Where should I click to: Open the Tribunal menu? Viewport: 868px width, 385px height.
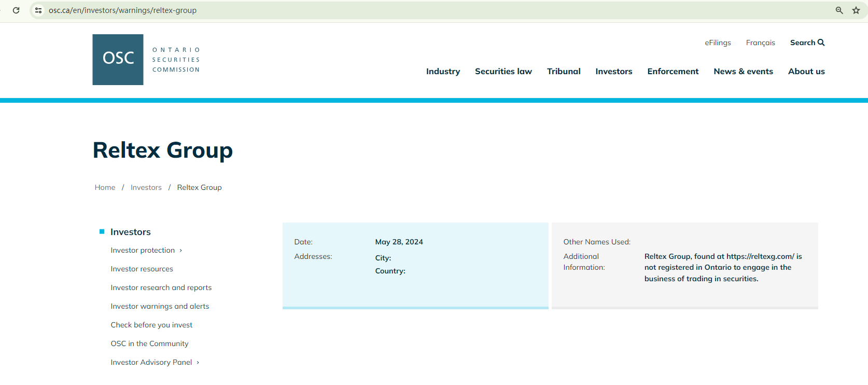[564, 72]
